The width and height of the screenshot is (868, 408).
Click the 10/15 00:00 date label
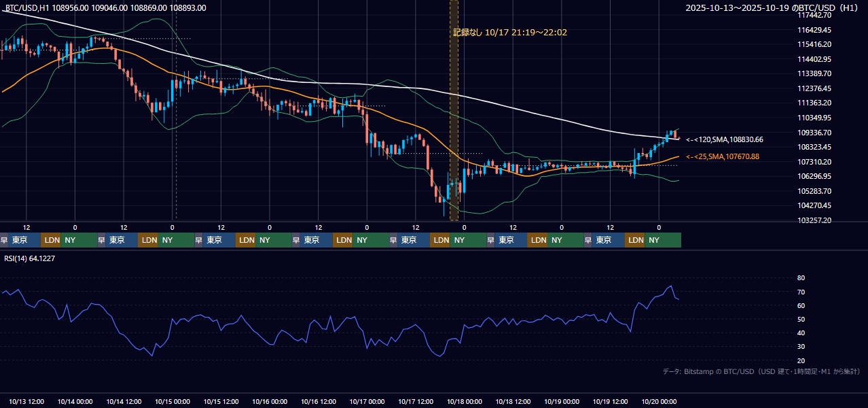pyautogui.click(x=173, y=401)
